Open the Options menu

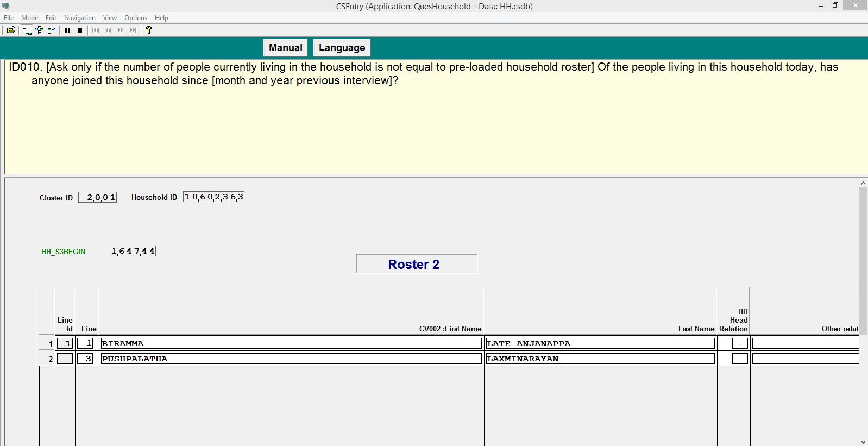pos(136,18)
